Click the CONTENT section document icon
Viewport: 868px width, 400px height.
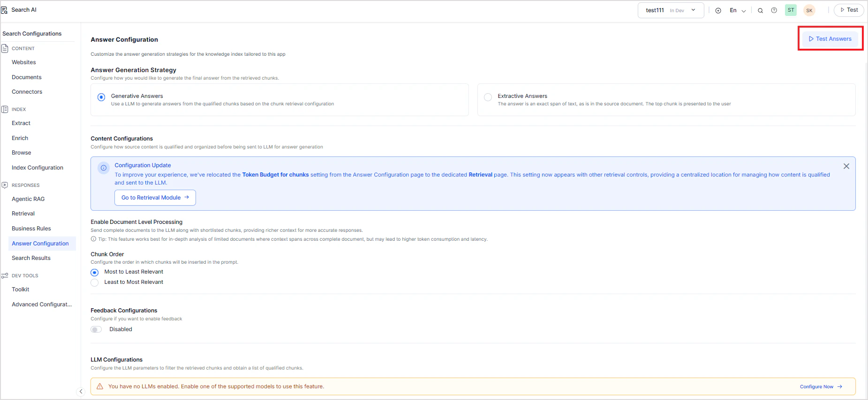click(5, 48)
